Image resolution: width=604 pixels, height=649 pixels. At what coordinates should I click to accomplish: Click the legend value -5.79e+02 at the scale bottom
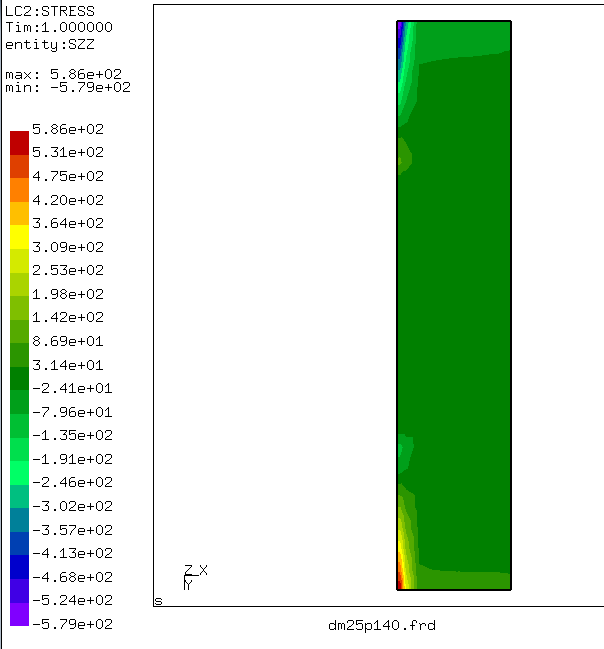72,624
